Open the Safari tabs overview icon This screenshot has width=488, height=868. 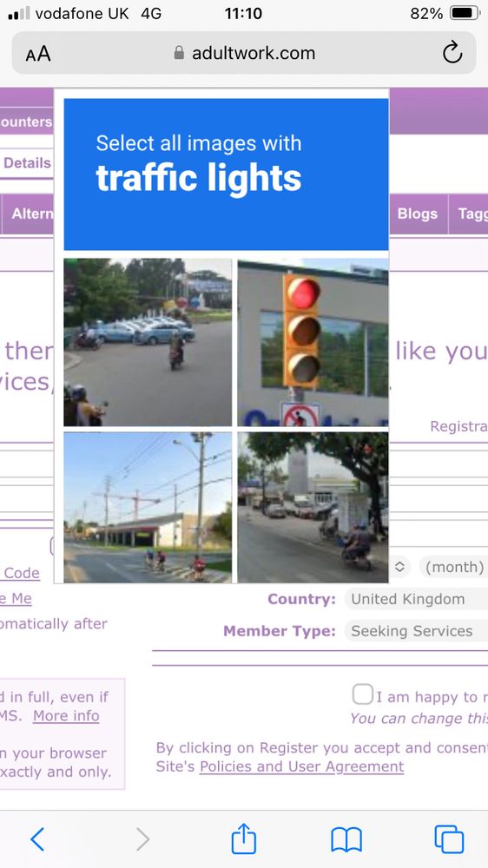coord(449,839)
